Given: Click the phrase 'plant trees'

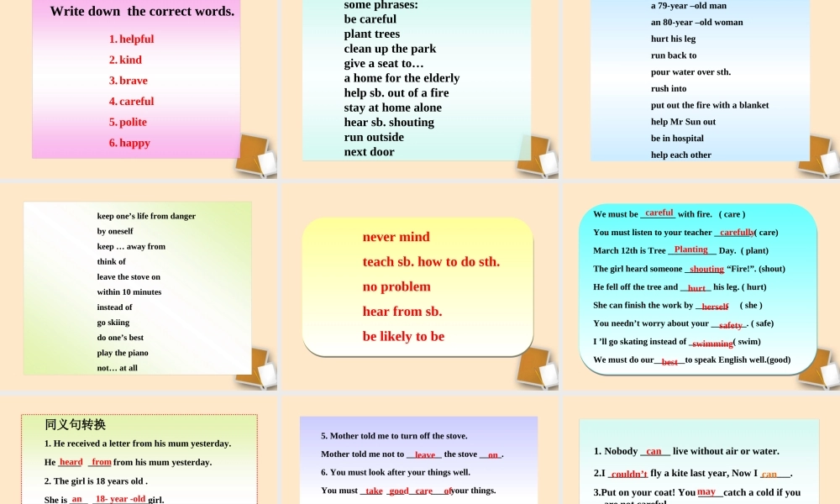Looking at the screenshot, I should point(372,34).
